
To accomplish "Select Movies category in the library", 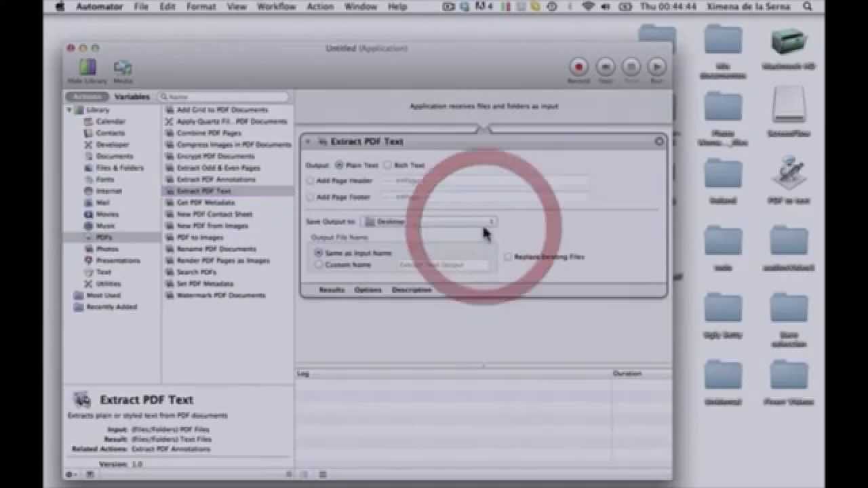I will (x=107, y=214).
